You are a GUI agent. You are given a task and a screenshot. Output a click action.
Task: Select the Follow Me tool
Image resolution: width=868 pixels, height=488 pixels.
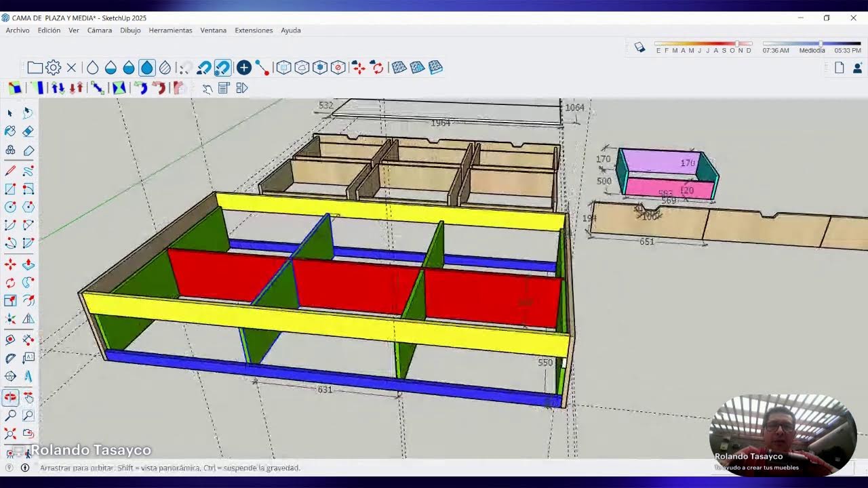(28, 283)
